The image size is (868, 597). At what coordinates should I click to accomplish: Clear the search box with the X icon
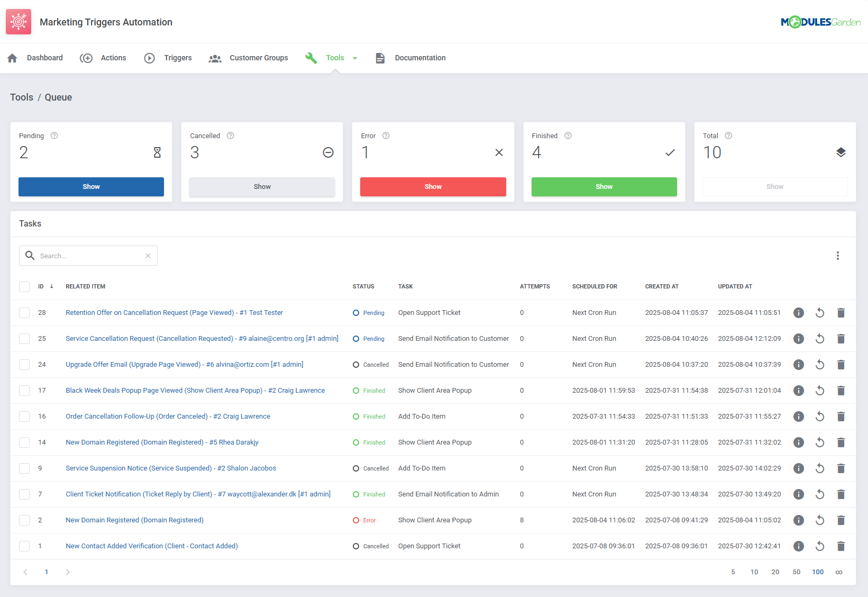[148, 255]
